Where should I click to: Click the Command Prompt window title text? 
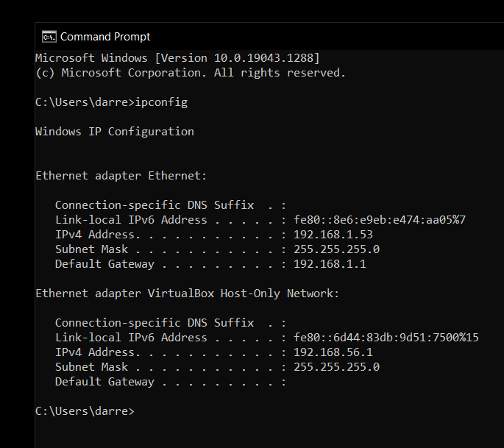[105, 36]
